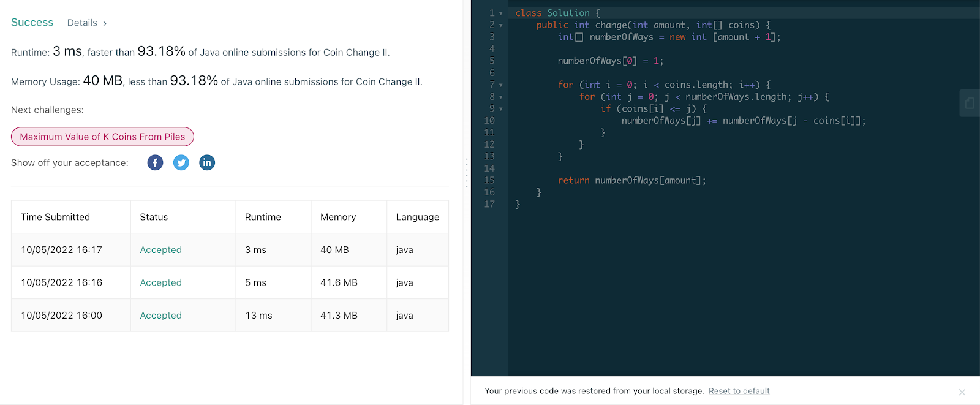Click Reset to default link

pos(739,391)
